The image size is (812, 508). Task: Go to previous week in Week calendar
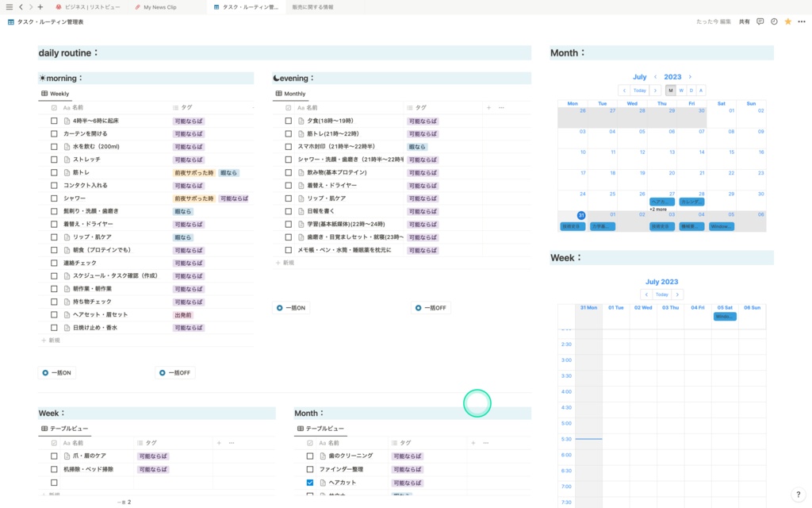pyautogui.click(x=646, y=294)
